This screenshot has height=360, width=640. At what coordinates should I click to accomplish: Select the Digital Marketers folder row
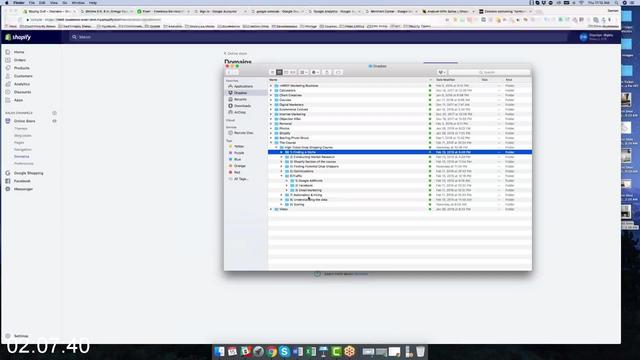[400, 105]
